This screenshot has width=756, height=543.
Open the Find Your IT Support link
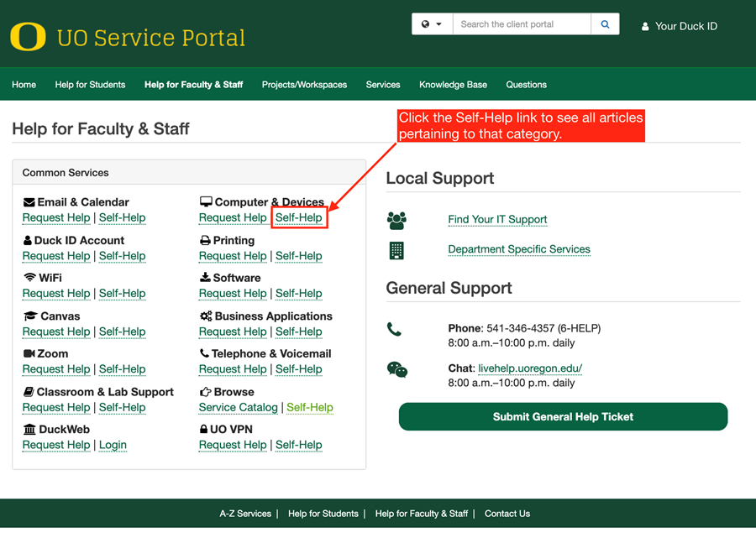[x=497, y=220]
